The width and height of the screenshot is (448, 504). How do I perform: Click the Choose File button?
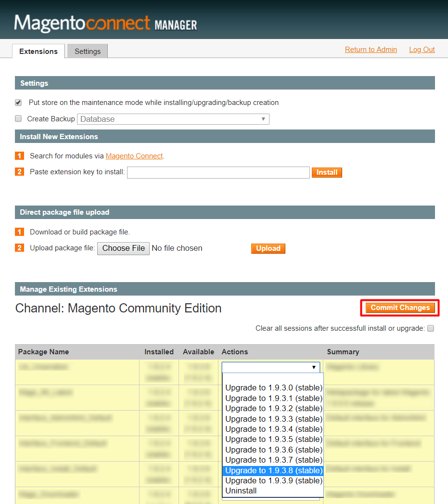(x=123, y=248)
